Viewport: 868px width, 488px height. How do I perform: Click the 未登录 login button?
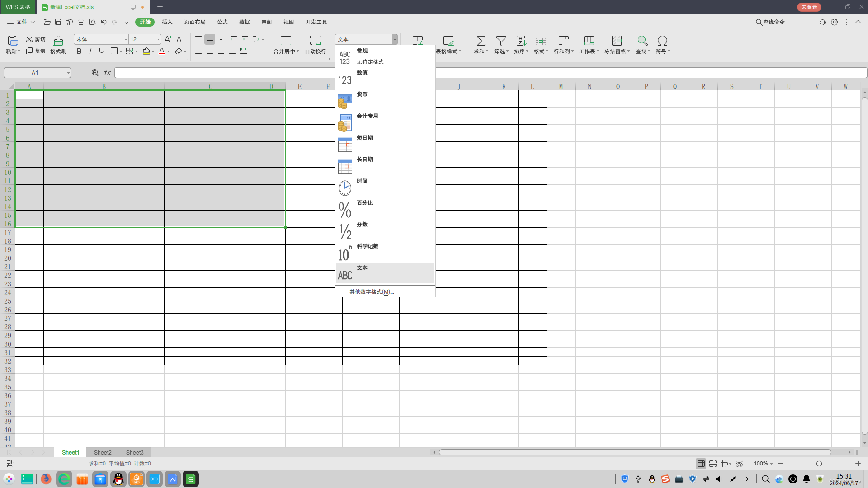[x=809, y=7]
